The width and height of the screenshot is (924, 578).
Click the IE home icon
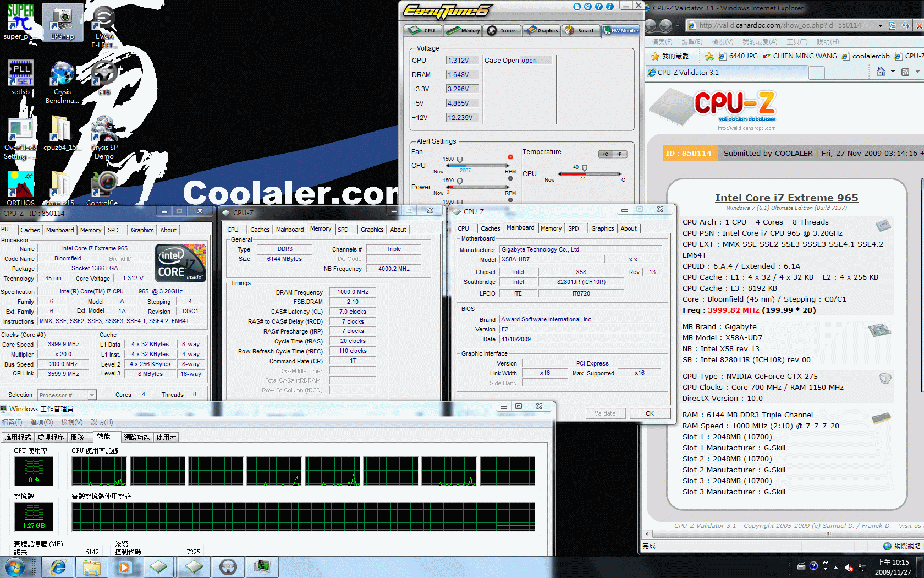881,72
